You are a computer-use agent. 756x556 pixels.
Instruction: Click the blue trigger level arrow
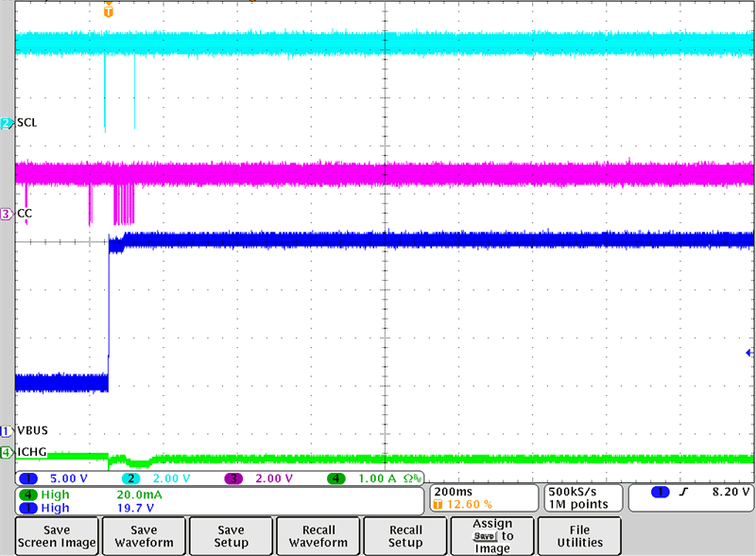point(749,353)
